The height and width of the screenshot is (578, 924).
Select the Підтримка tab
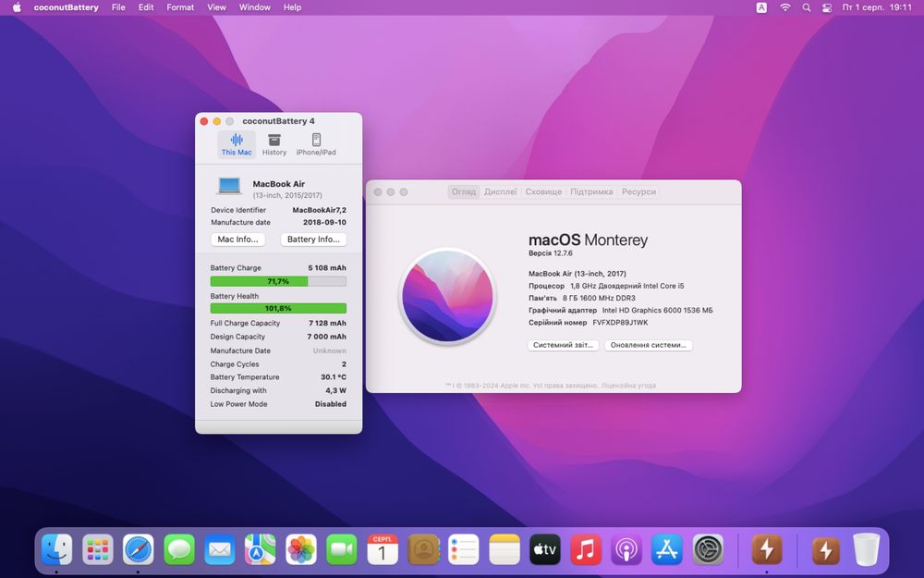point(591,191)
